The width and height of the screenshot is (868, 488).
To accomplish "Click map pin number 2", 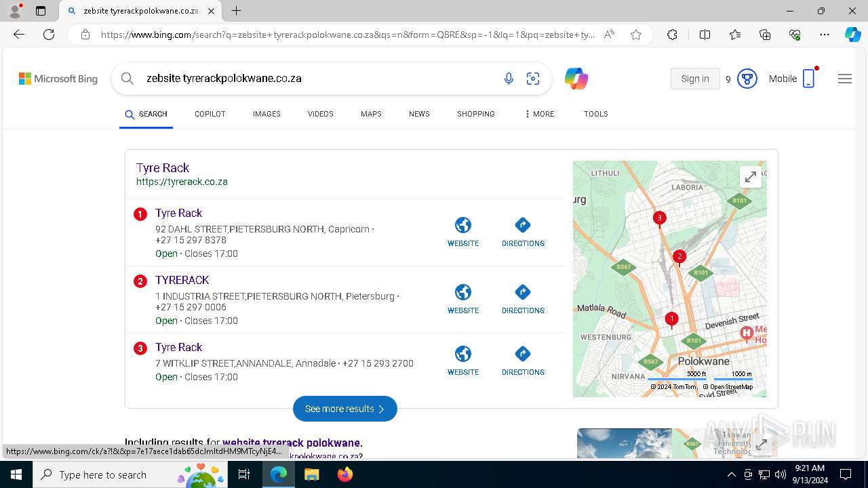I will (679, 258).
